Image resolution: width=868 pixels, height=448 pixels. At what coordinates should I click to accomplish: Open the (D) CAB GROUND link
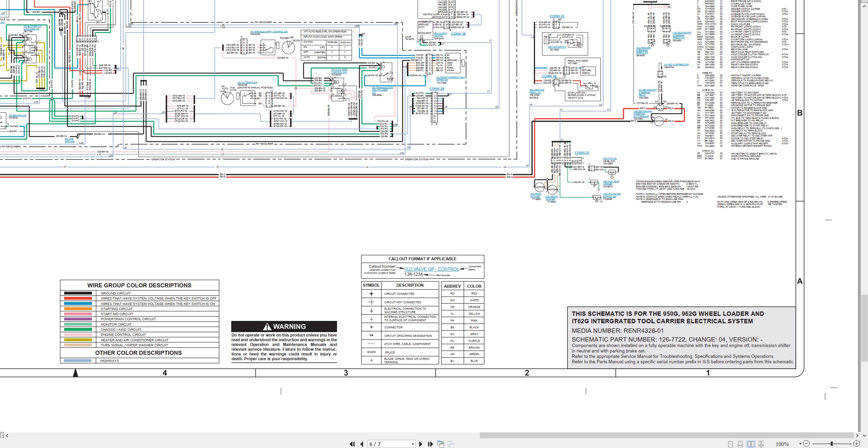pyautogui.click(x=69, y=140)
